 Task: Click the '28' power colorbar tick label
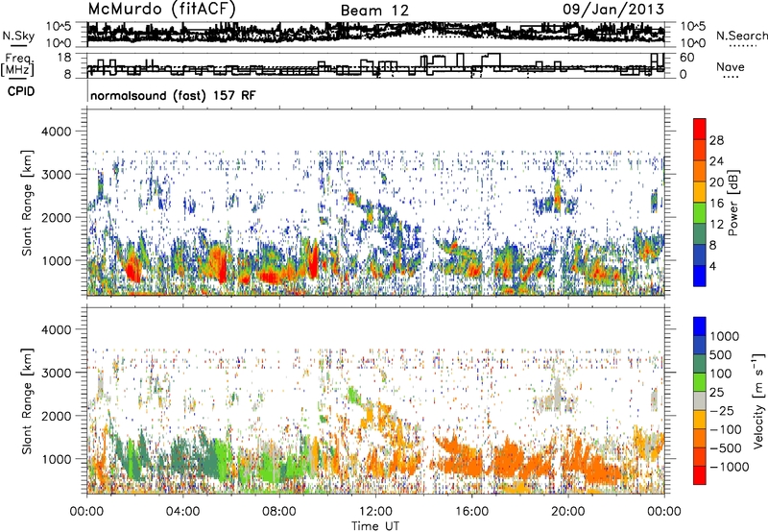click(716, 140)
